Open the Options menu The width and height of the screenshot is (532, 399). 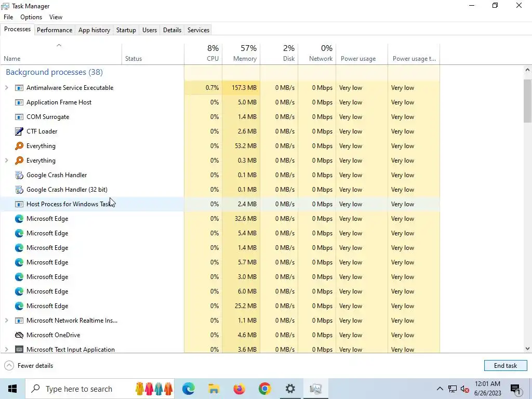pos(31,17)
